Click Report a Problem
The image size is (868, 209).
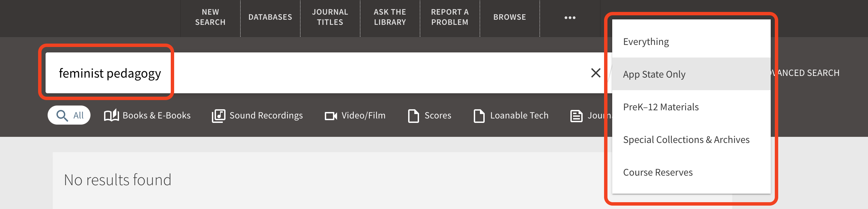pyautogui.click(x=450, y=17)
